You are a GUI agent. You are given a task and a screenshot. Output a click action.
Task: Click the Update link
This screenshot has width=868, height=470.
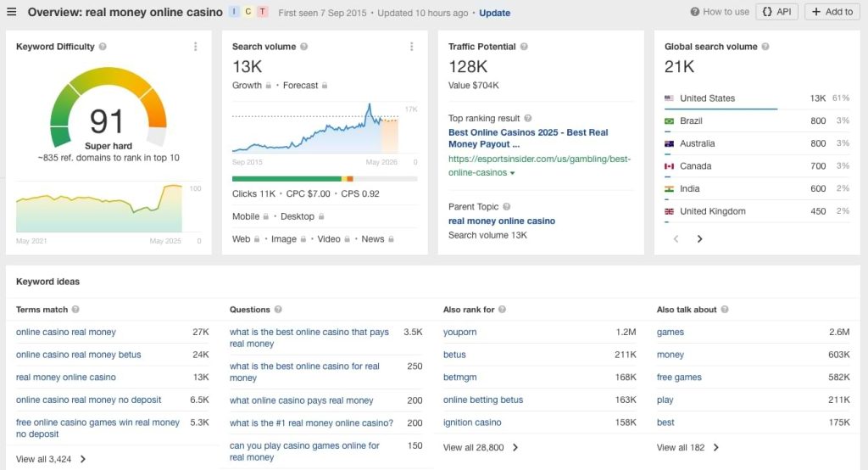[x=494, y=14]
